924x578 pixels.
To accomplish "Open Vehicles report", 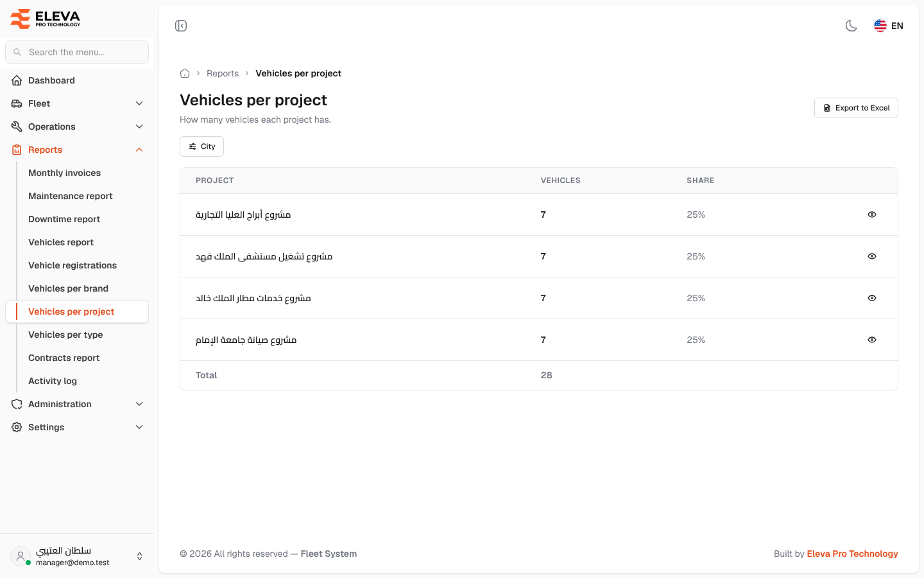I will pyautogui.click(x=61, y=242).
